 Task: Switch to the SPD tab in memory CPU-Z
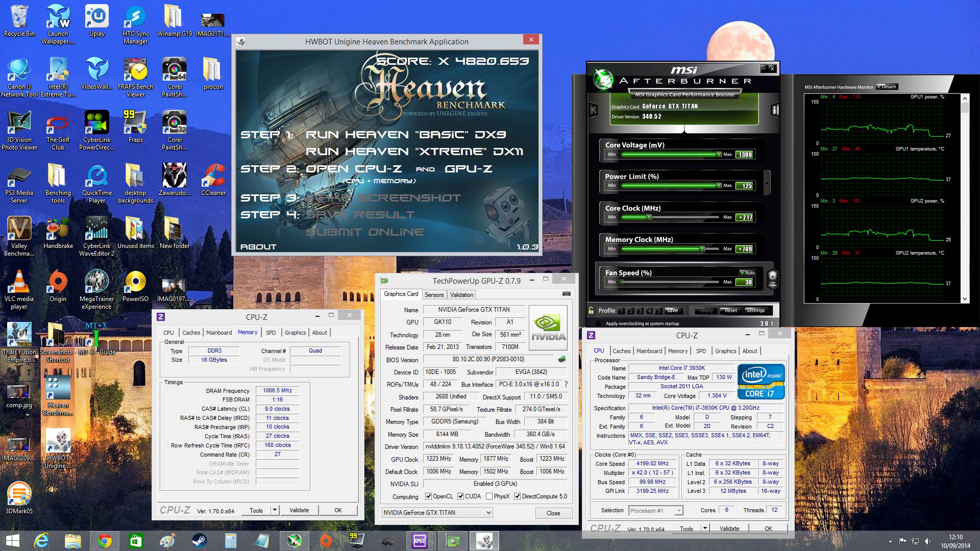click(x=271, y=333)
